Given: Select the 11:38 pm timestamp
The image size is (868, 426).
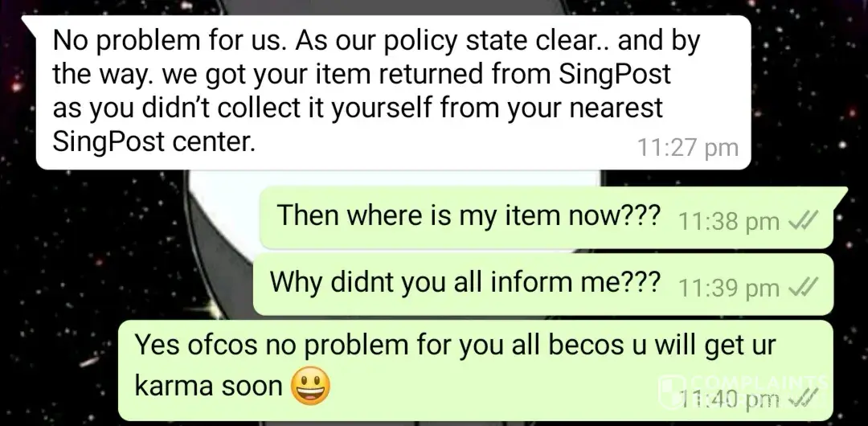Looking at the screenshot, I should point(728,222).
